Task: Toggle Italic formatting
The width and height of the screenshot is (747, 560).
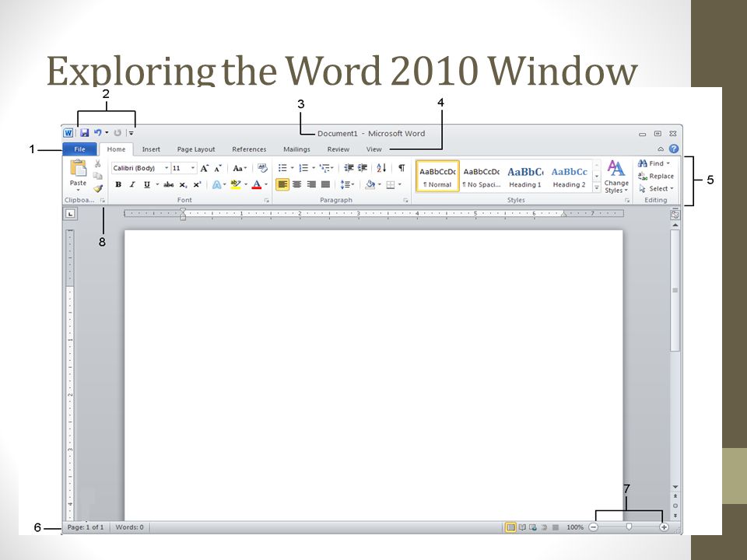Action: tap(132, 185)
